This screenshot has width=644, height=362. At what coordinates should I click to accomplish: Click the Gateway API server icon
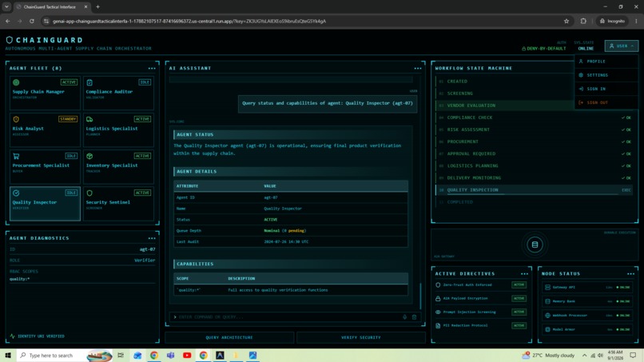point(547,287)
